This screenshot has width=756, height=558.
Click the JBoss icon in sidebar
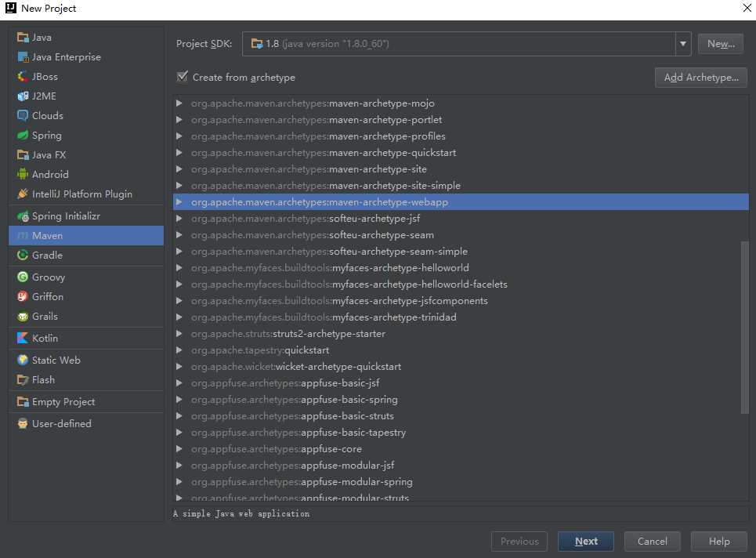[x=23, y=76]
